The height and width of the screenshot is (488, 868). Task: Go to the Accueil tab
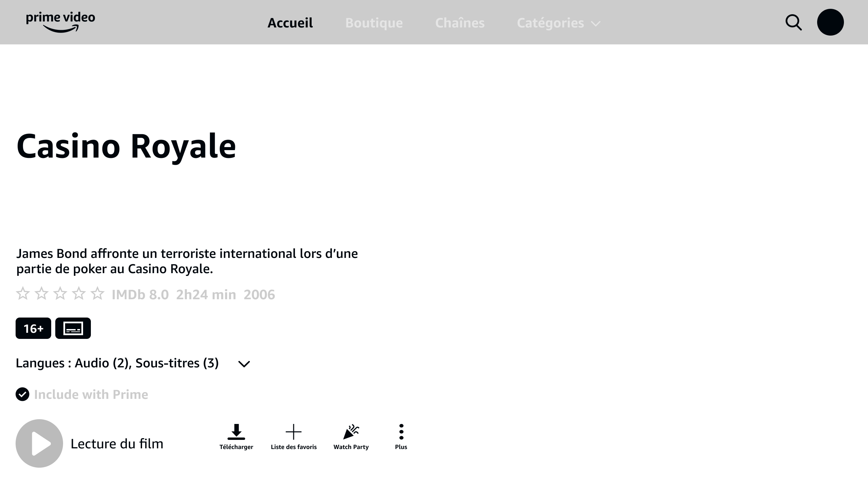coord(290,23)
